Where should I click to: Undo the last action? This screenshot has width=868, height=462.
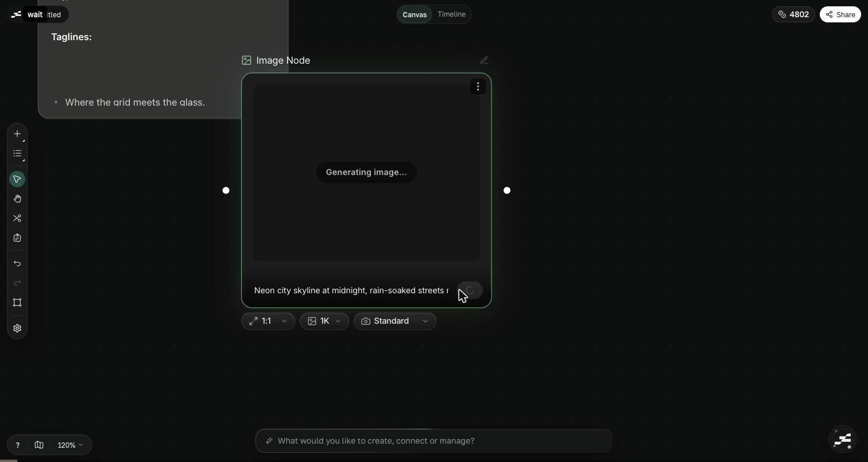pyautogui.click(x=17, y=263)
